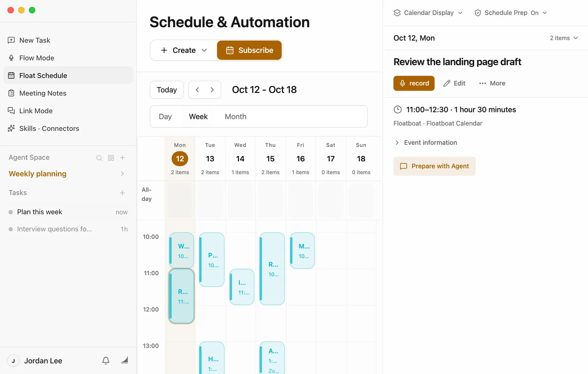588x374 pixels.
Task: Select the Meeting Notes sidebar item
Action: click(x=68, y=93)
